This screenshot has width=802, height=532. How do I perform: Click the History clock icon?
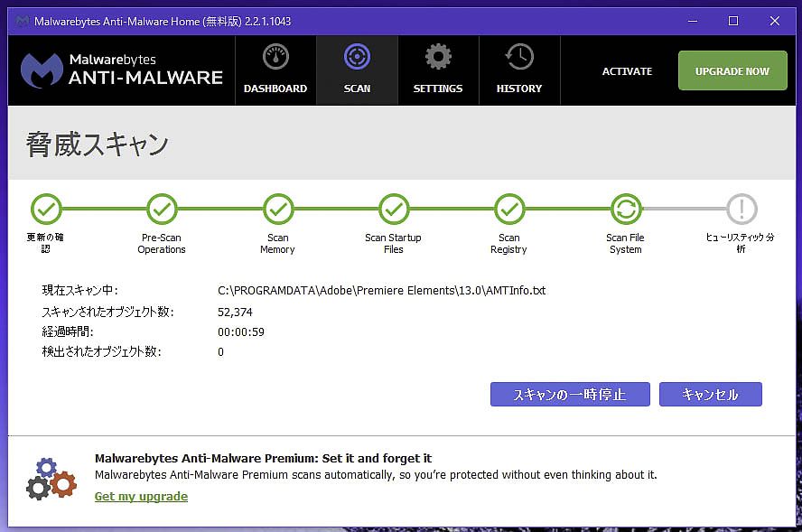tap(519, 57)
